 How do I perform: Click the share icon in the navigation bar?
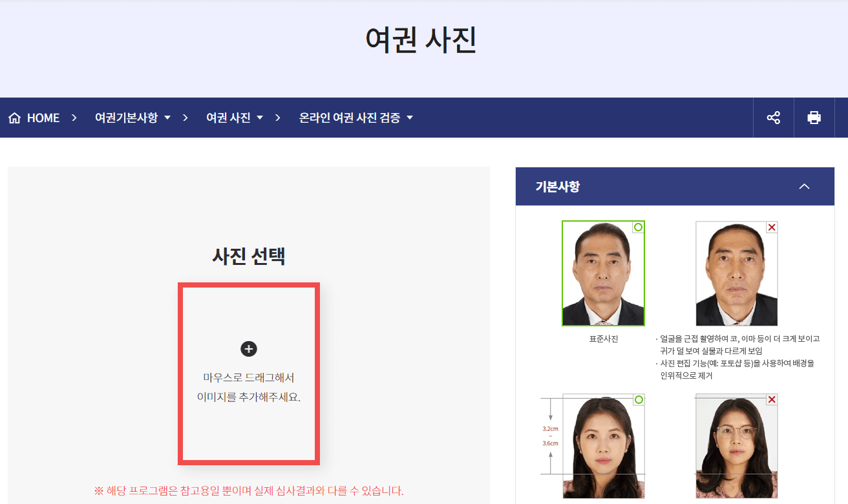coord(773,117)
